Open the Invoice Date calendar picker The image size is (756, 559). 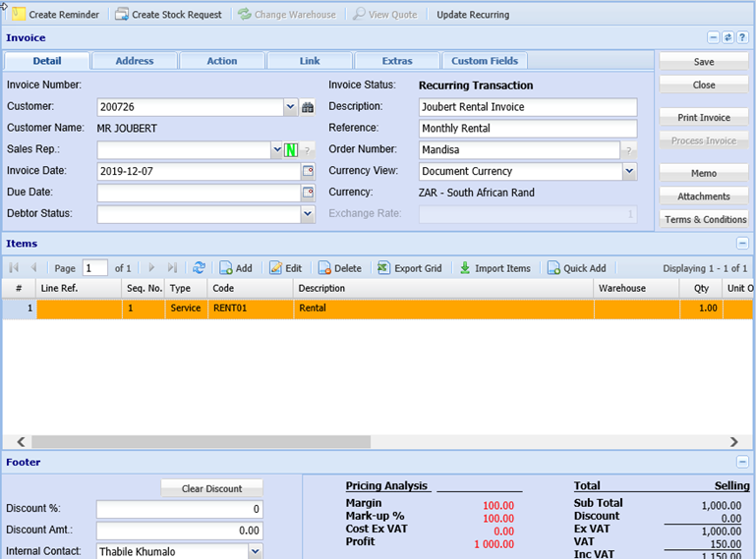click(x=307, y=171)
